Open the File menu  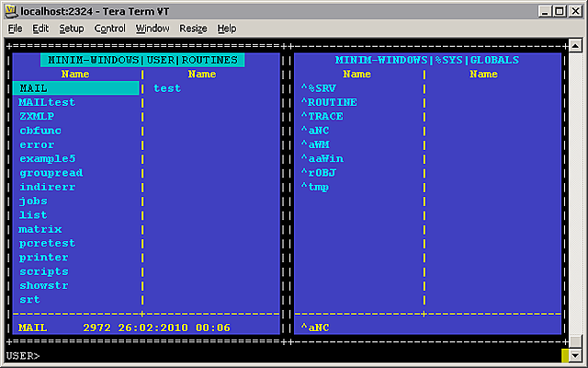point(15,29)
